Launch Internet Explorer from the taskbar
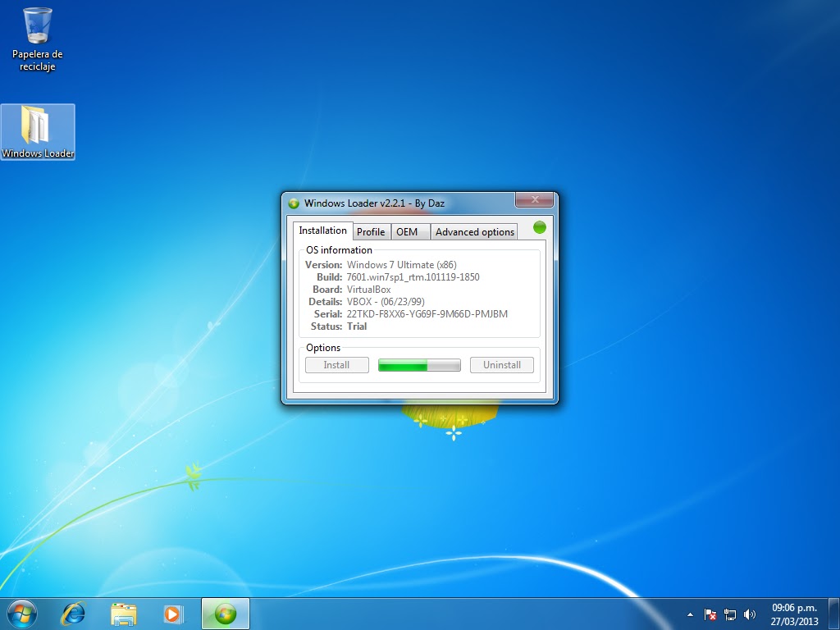The image size is (840, 630). pos(73,613)
